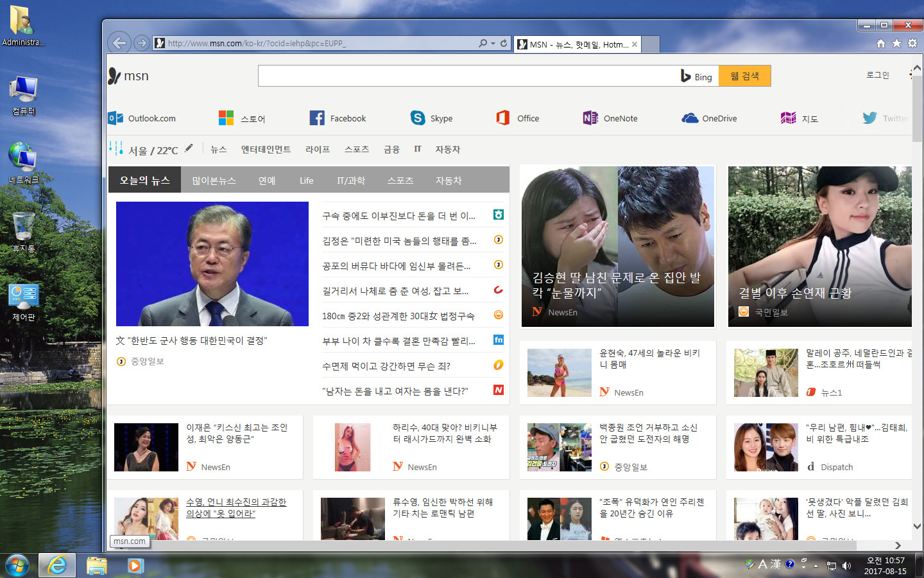Open article 윤현숙, 47세의 놀라운 비키니 몸매
924x578 pixels.
click(649, 358)
